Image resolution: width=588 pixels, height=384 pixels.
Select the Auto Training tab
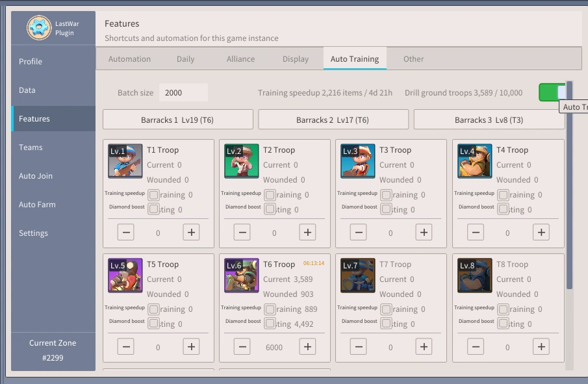[x=355, y=59]
